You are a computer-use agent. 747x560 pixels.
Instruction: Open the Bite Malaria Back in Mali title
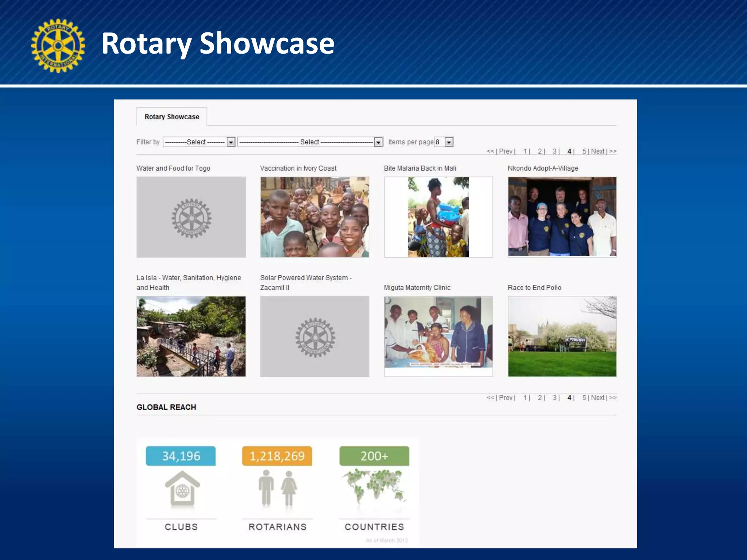420,168
